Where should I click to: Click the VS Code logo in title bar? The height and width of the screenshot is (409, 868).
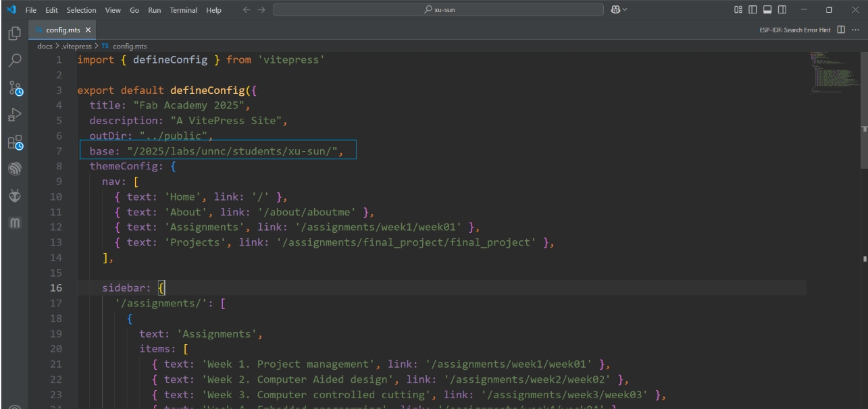coord(11,9)
